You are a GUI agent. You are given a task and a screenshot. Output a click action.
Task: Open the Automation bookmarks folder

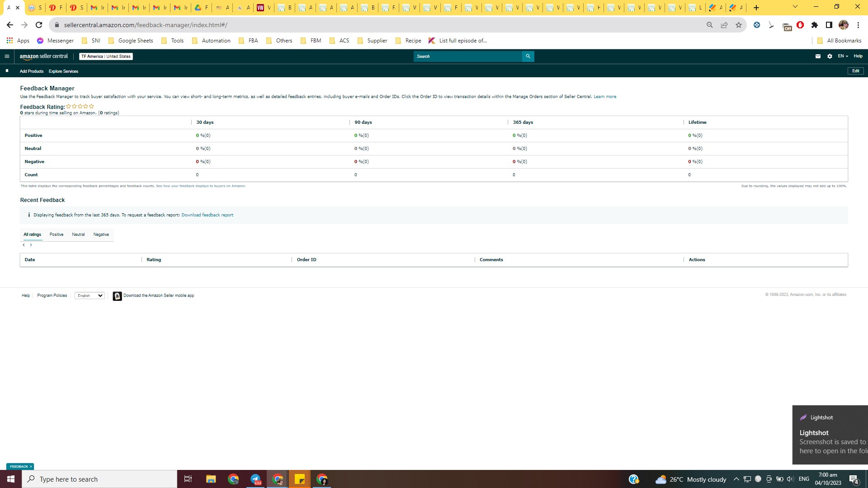click(x=211, y=41)
